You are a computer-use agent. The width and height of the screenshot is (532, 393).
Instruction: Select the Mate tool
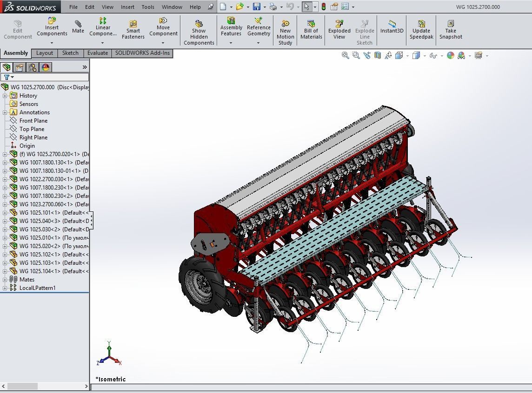78,26
